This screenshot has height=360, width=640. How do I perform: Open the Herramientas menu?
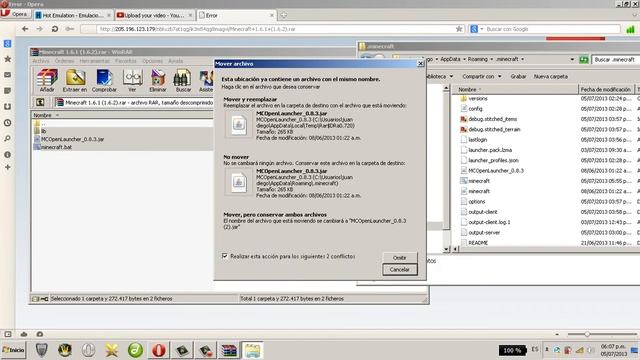pyautogui.click(x=95, y=61)
